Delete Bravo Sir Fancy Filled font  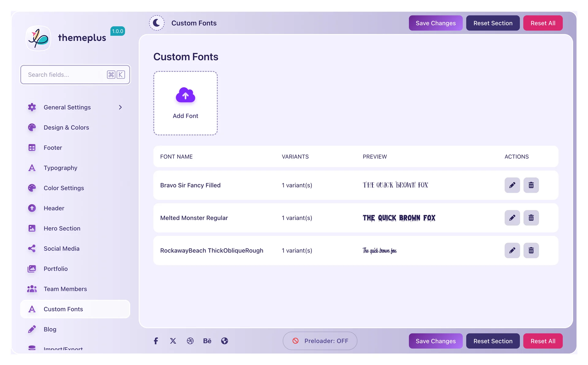[x=531, y=185]
